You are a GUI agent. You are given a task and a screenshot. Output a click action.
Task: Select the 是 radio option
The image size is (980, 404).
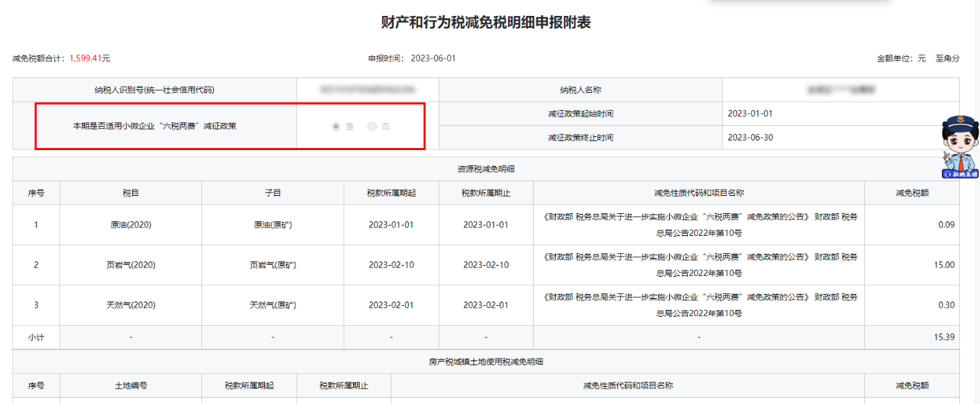336,127
